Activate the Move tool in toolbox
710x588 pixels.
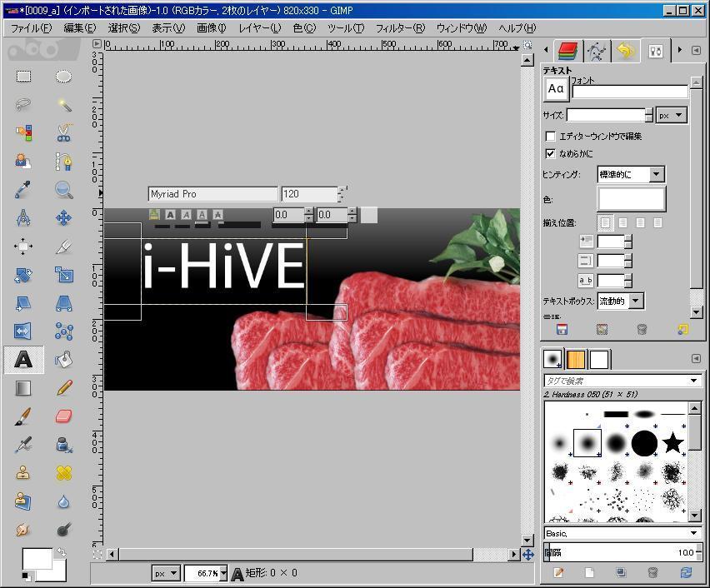click(64, 218)
